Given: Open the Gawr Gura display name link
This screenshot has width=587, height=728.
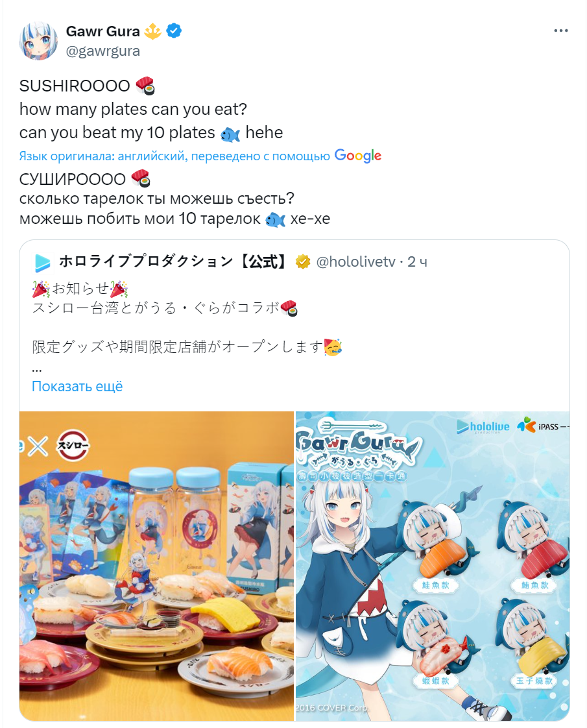Looking at the screenshot, I should tap(103, 31).
